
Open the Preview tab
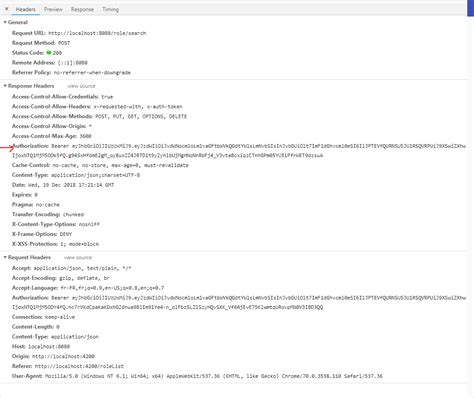click(53, 9)
